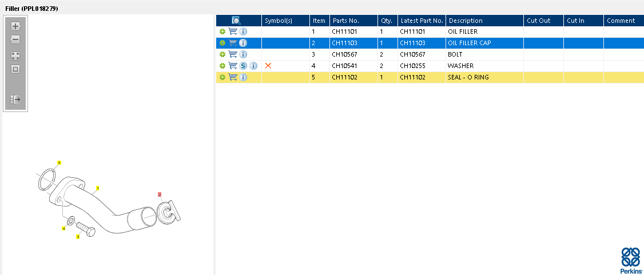Viewport: 644px width, 275px height.
Task: Show info for SEAL - O RING
Action: tap(243, 77)
